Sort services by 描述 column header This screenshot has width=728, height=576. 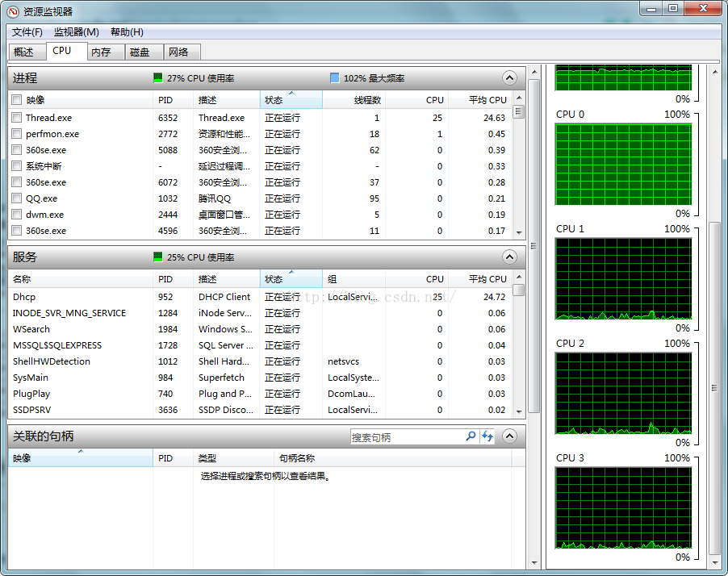pos(227,279)
